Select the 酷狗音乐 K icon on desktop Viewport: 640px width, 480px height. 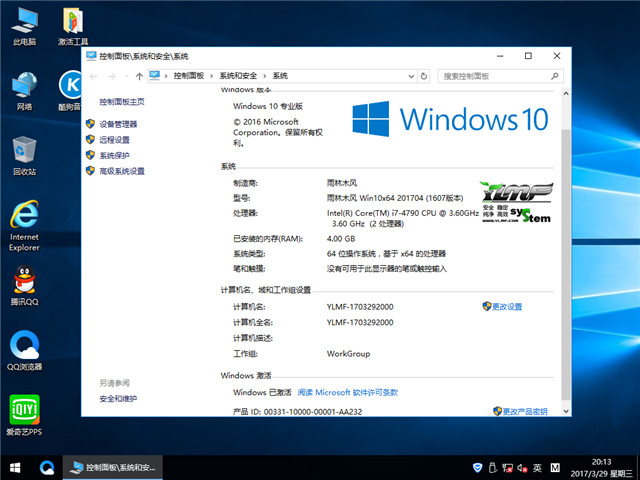click(70, 91)
